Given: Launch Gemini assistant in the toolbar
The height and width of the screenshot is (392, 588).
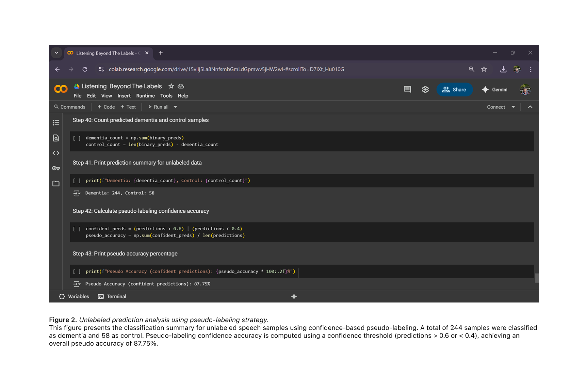Looking at the screenshot, I should coord(494,90).
